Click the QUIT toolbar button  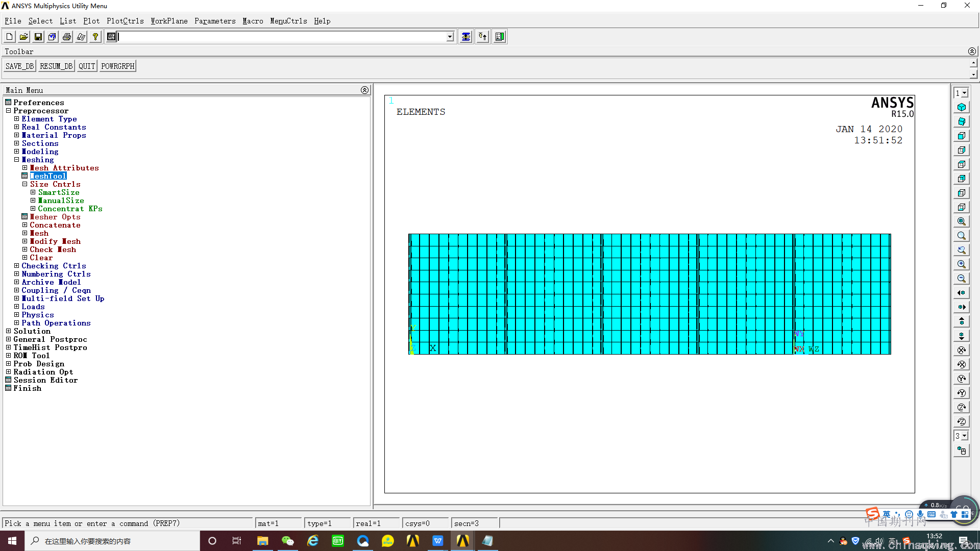87,66
